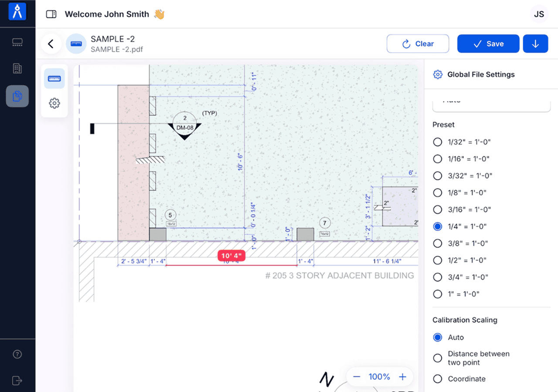Image resolution: width=558 pixels, height=392 pixels.
Task: Open the canvas settings gear tool
Action: click(x=54, y=103)
